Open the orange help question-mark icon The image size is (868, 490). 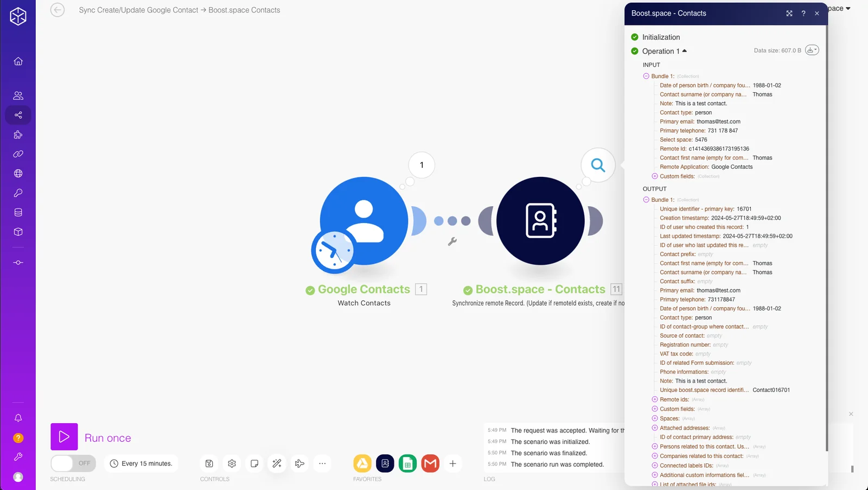click(18, 438)
